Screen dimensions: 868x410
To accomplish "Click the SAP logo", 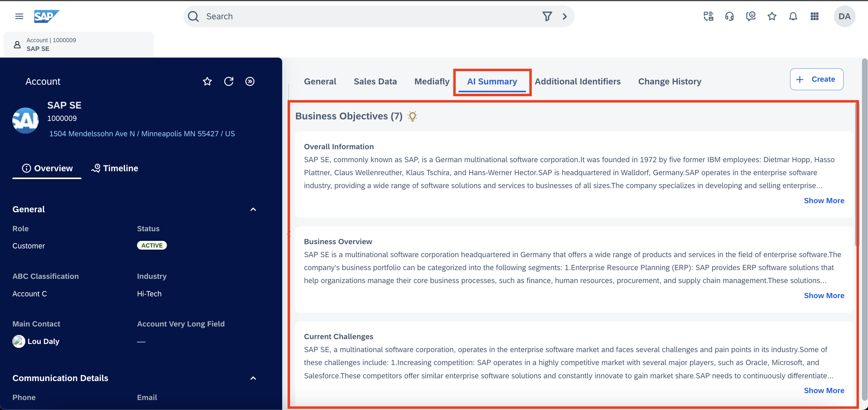I will pos(46,16).
